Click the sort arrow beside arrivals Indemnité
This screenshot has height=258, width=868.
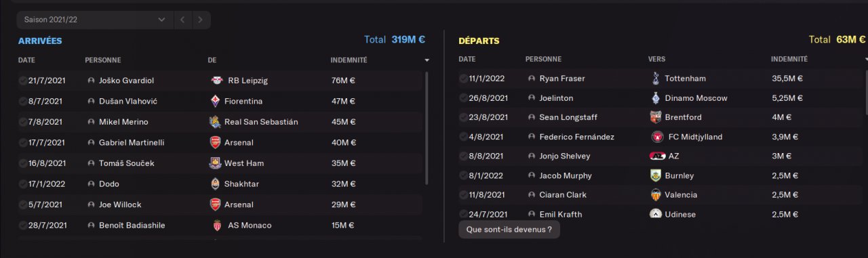pos(427,60)
